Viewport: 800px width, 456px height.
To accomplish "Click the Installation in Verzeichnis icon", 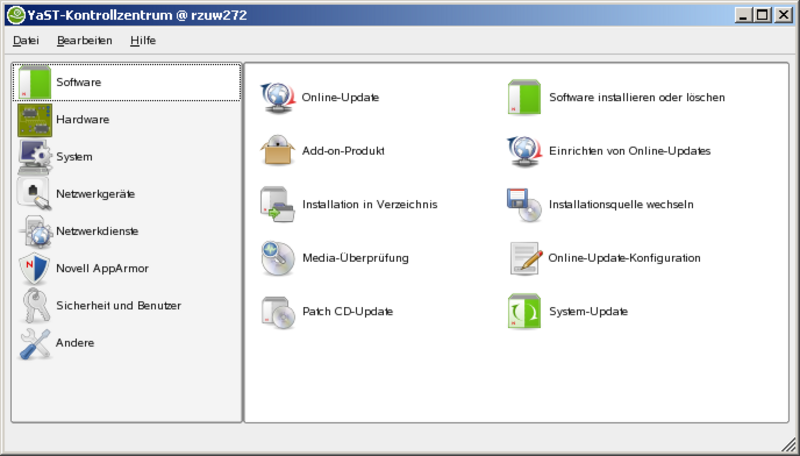I will tap(277, 204).
